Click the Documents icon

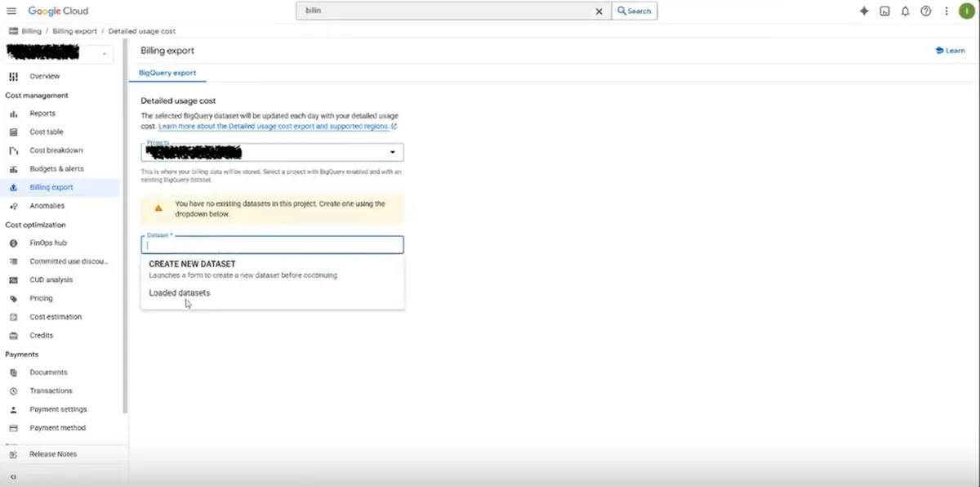tap(13, 373)
